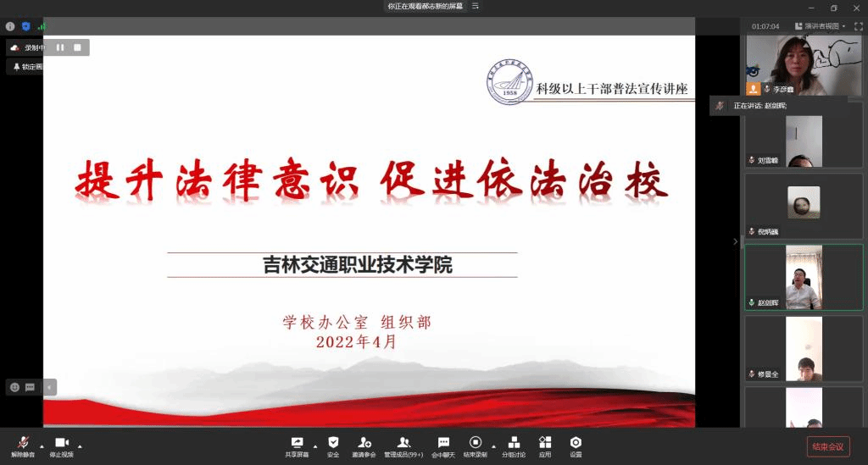The height and width of the screenshot is (465, 868).
Task: Click the 科级以上干部普法宣传讲座 header text
Action: pos(612,89)
